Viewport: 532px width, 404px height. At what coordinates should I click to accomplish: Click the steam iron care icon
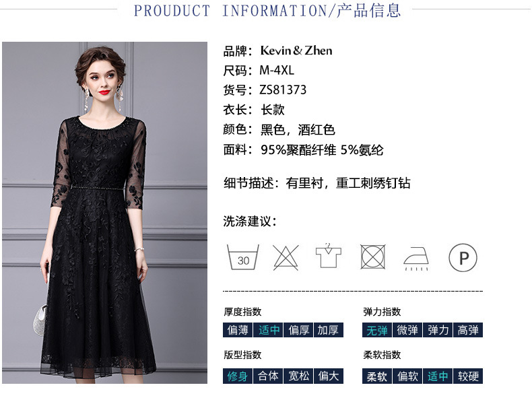416,259
